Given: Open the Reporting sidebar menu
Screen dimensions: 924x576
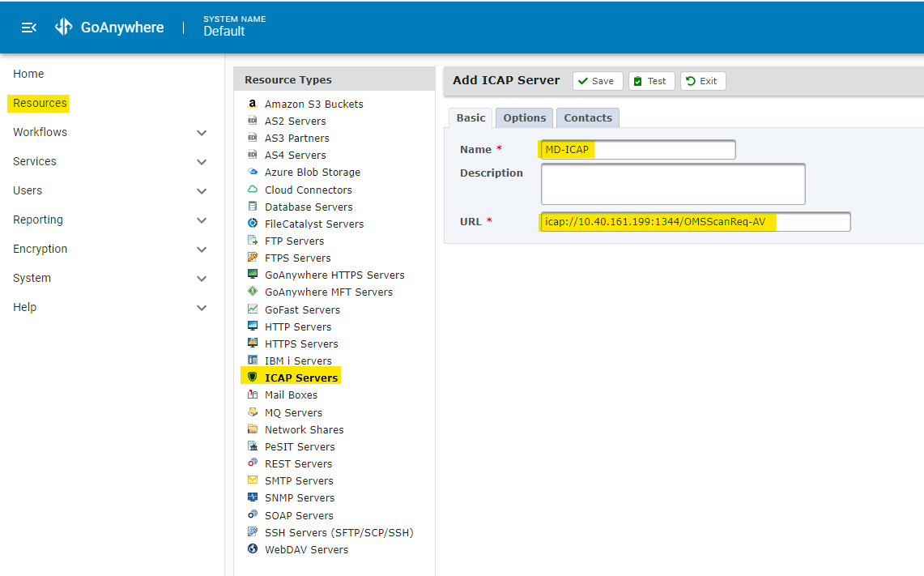Looking at the screenshot, I should [x=38, y=220].
